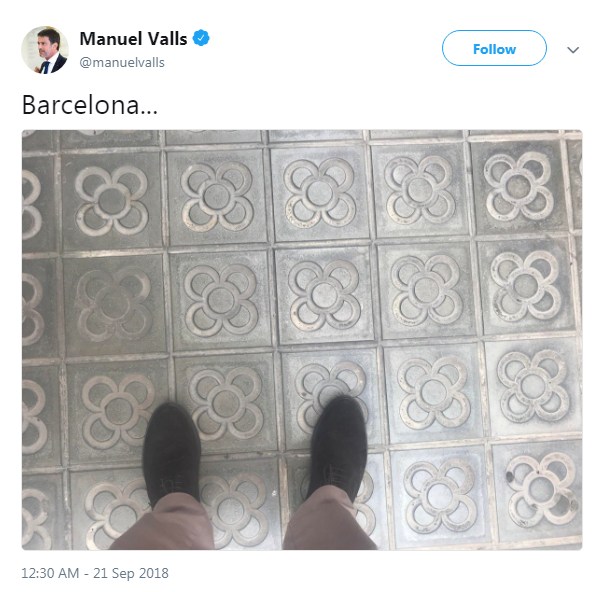Click the right black shoe in photo

338,448
